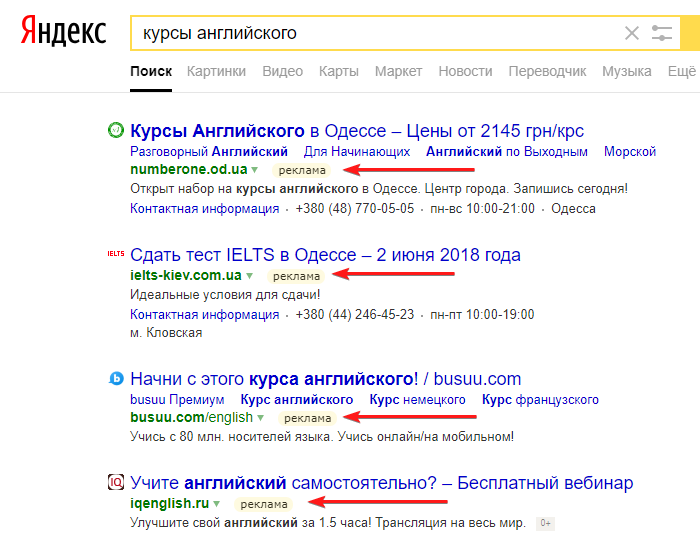This screenshot has width=700, height=550.
Task: Clear the search query with the X icon
Action: 632,33
